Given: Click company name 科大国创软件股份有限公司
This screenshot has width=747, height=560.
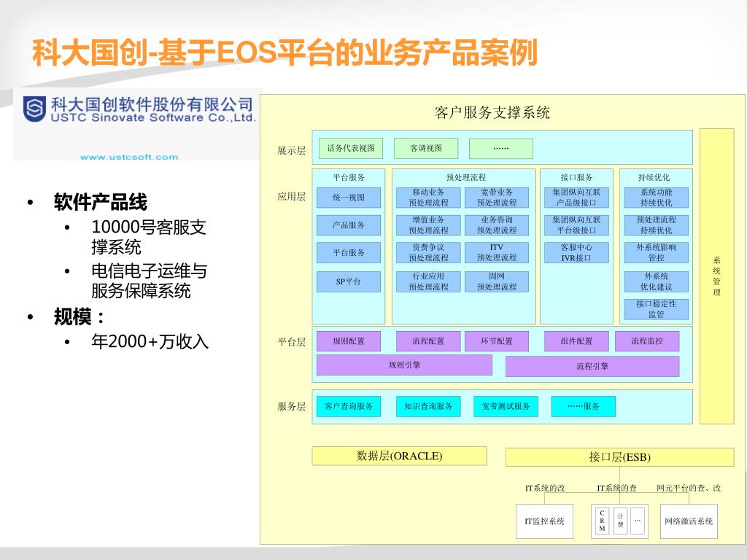Looking at the screenshot, I should tap(152, 104).
